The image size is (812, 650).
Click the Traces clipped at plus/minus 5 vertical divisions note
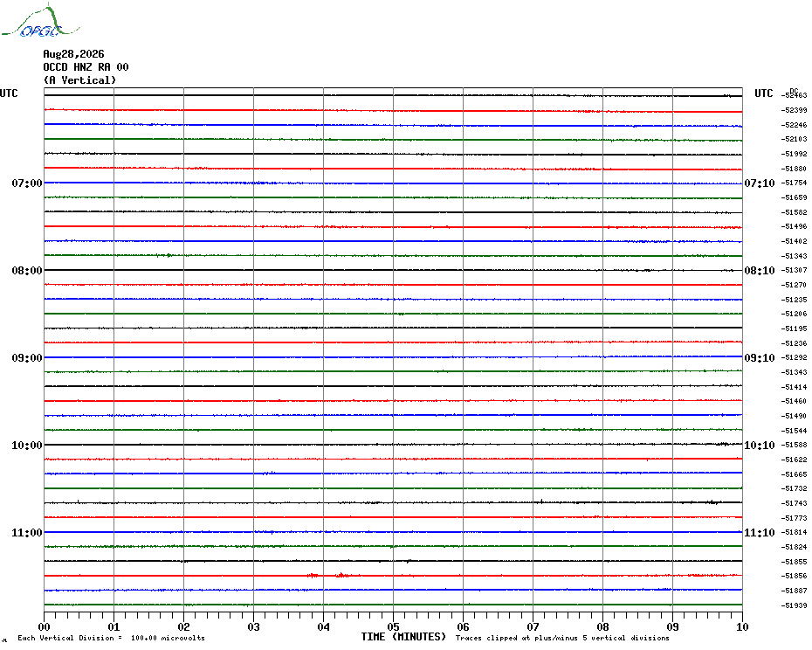(x=562, y=638)
